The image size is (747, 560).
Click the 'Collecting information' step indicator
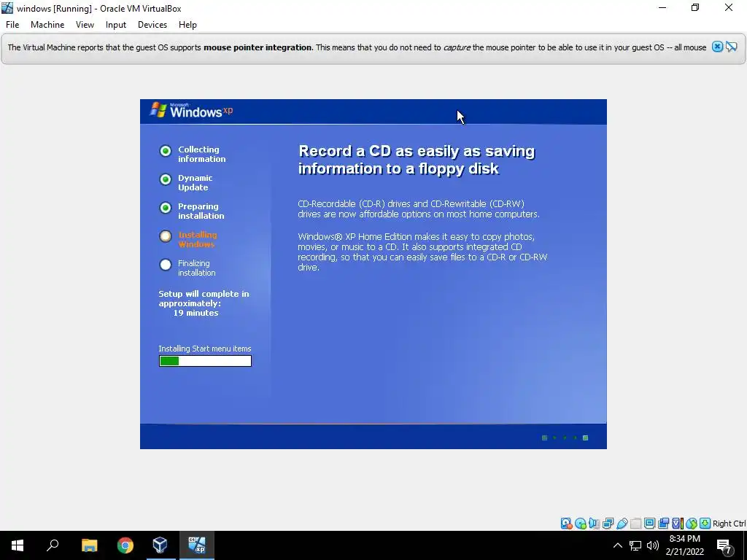(x=166, y=151)
